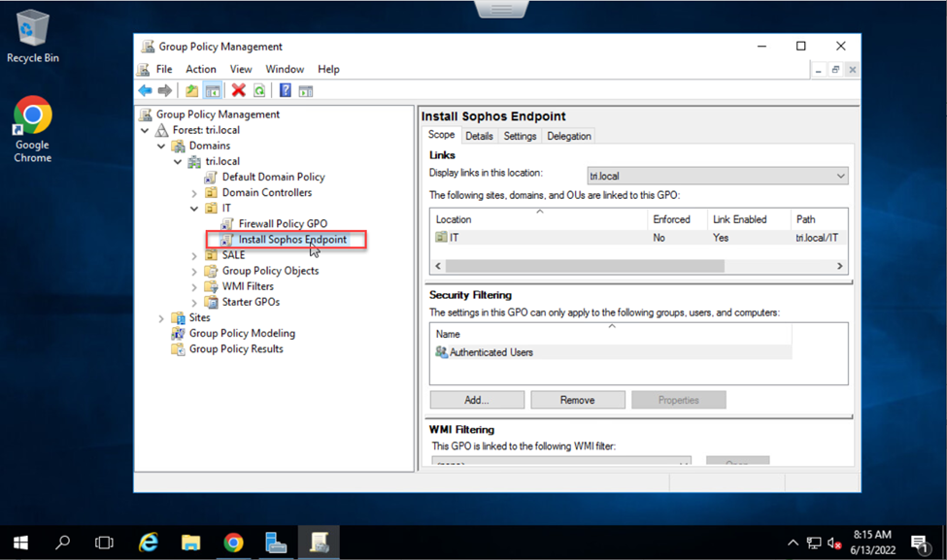Open taskbar Search
947x560 pixels.
(62, 544)
